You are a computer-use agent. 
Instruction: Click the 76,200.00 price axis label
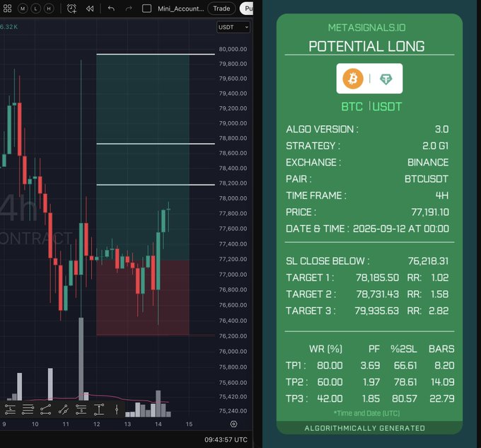tap(233, 336)
